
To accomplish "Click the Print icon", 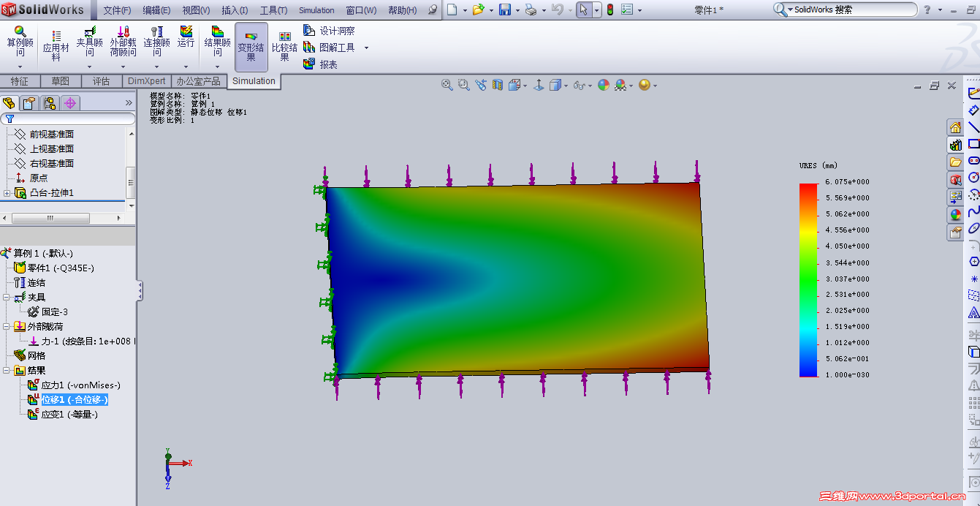I will (531, 10).
